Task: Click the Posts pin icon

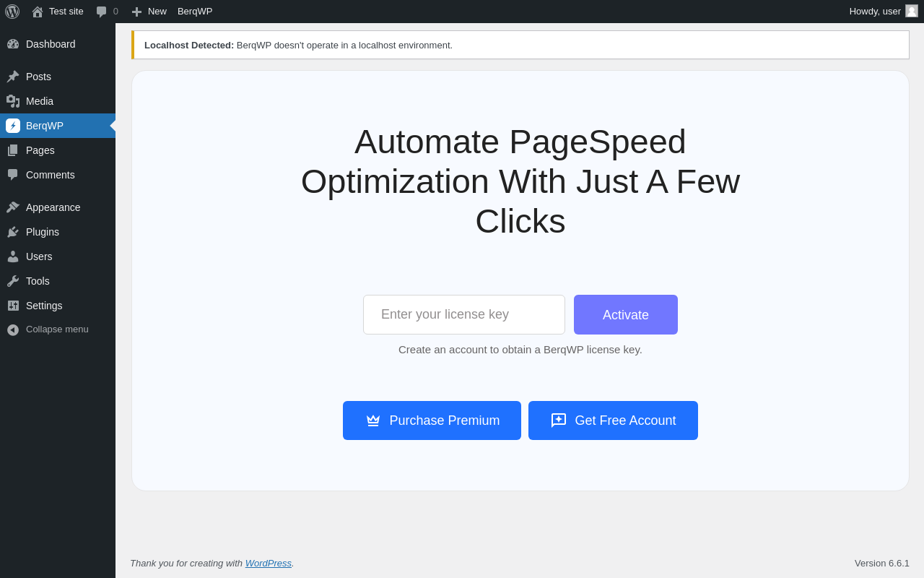Action: pos(13,77)
